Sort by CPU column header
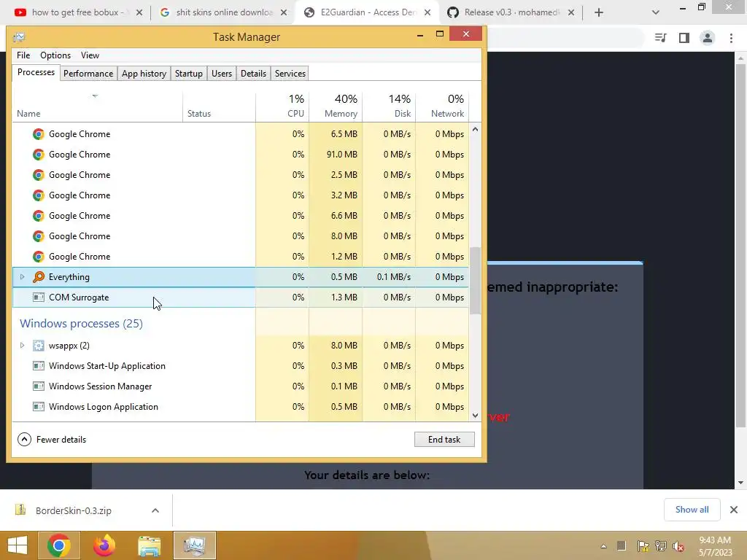 282,106
